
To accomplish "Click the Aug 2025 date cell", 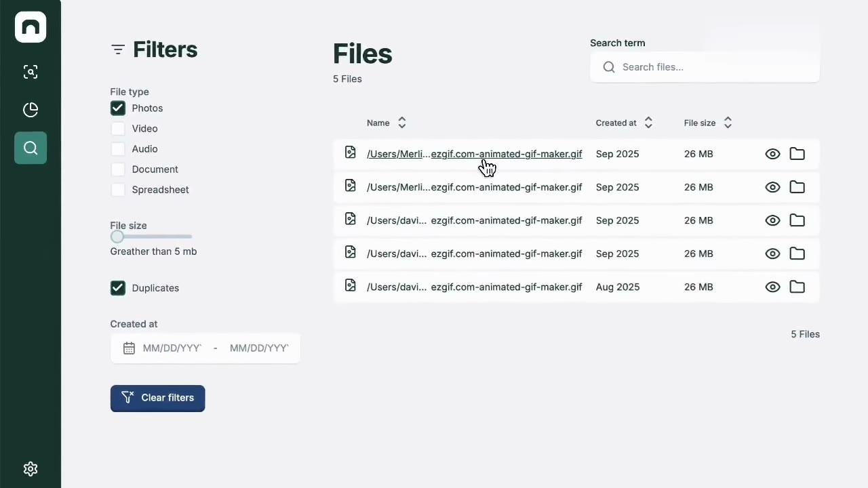I will click(618, 287).
